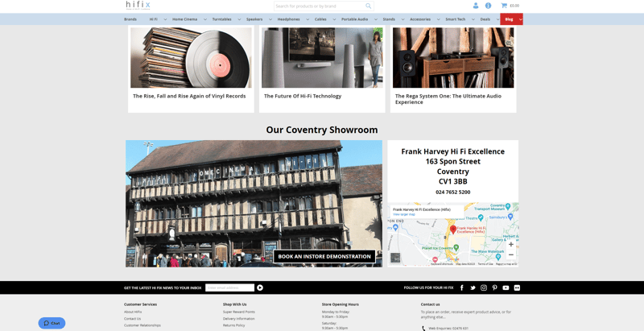This screenshot has width=644, height=331.
Task: Expand the Speakers menu chevron
Action: [x=270, y=19]
